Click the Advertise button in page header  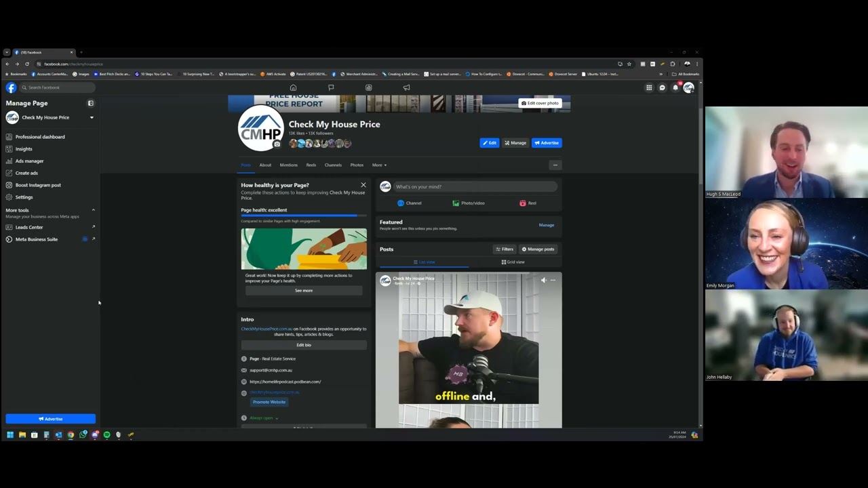point(547,143)
